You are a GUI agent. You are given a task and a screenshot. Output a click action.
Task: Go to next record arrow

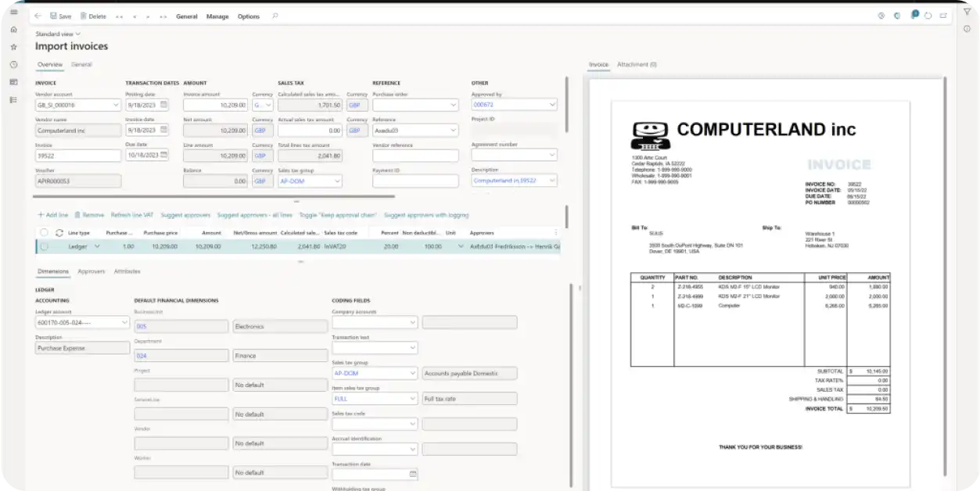149,16
